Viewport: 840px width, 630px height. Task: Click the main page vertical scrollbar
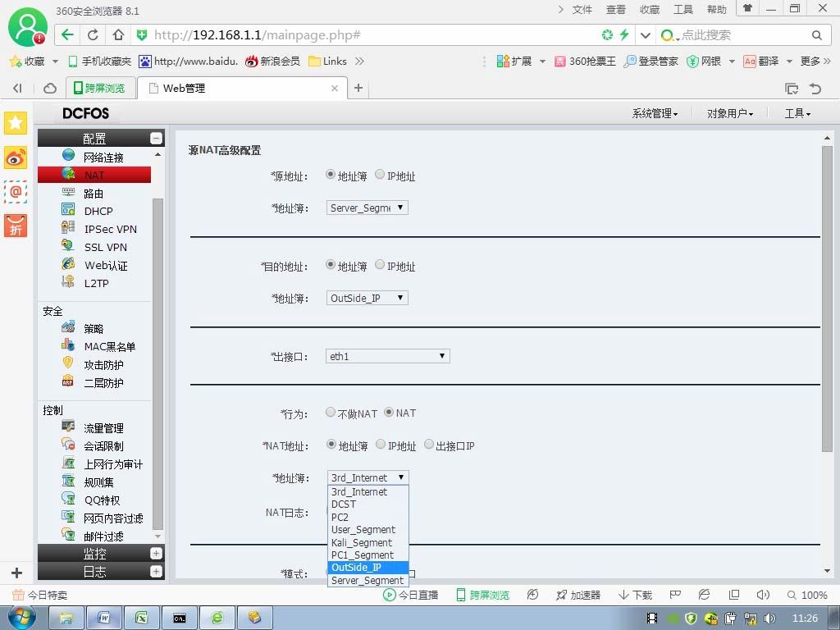click(x=827, y=300)
